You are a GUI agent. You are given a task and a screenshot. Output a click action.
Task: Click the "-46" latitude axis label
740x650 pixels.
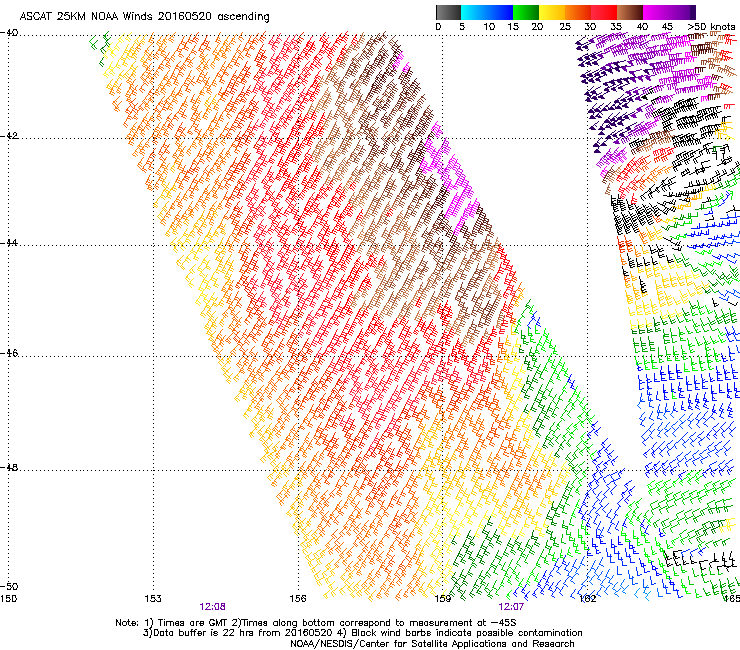pos(9,353)
